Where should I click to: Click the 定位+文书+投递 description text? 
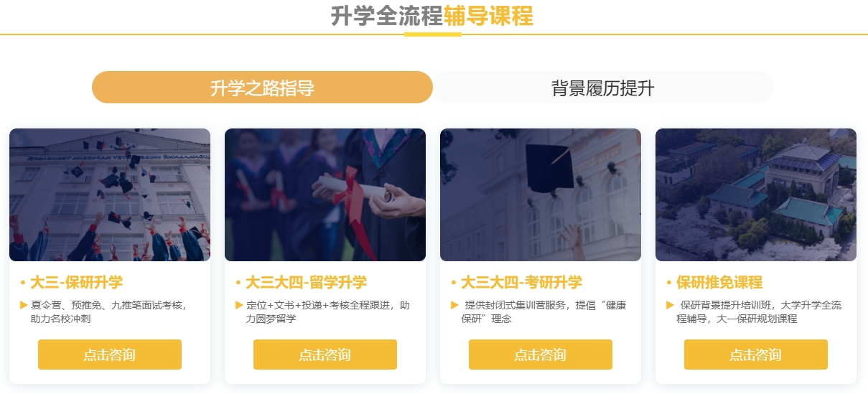pyautogui.click(x=327, y=311)
